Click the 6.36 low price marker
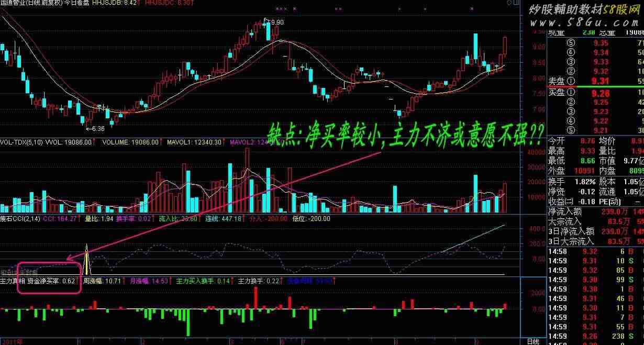 pos(95,128)
